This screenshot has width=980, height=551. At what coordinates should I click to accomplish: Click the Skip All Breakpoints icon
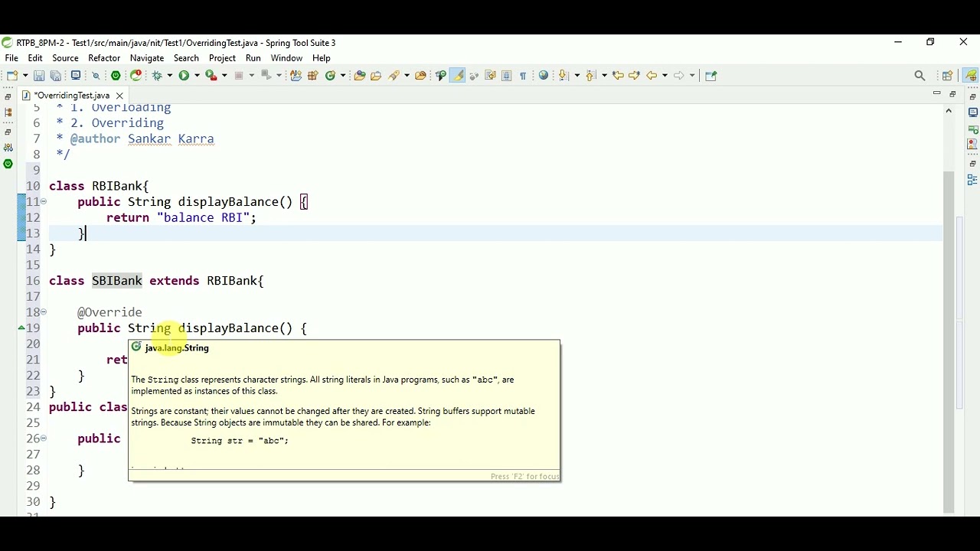tap(96, 76)
